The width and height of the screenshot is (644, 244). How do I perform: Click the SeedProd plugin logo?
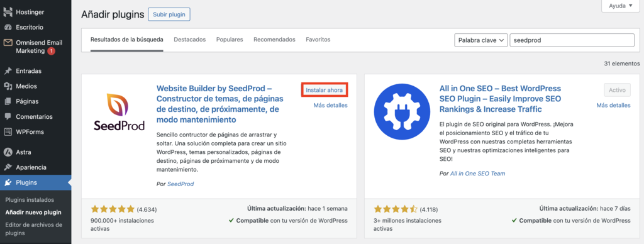[119, 112]
